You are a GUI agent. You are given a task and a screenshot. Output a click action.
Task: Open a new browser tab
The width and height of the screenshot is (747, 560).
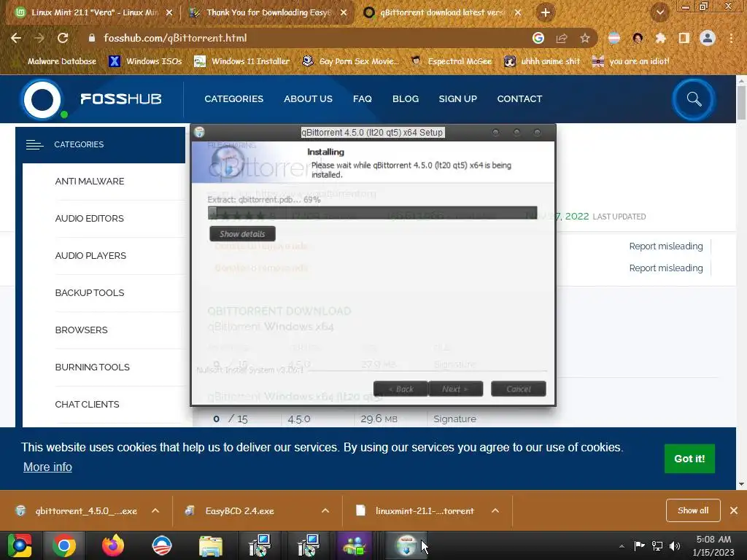546,12
